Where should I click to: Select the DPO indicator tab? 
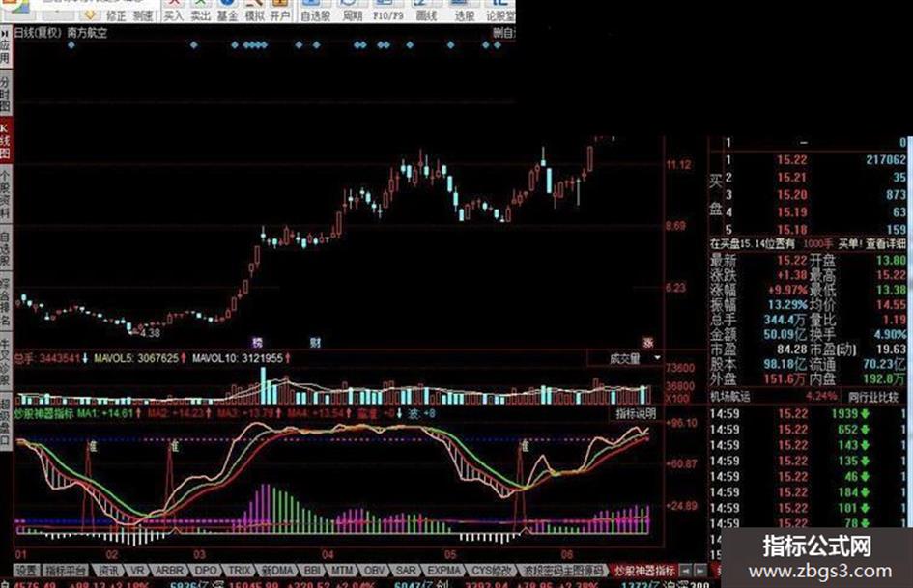206,571
